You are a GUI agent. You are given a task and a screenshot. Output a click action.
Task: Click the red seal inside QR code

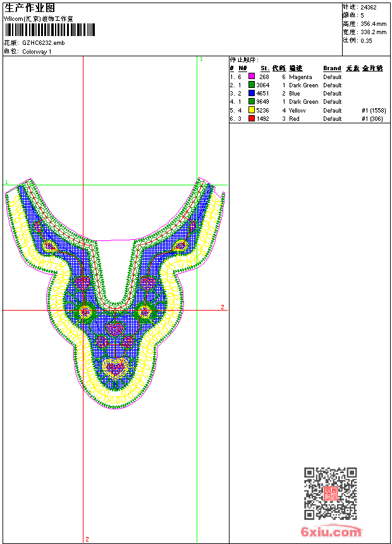(331, 494)
